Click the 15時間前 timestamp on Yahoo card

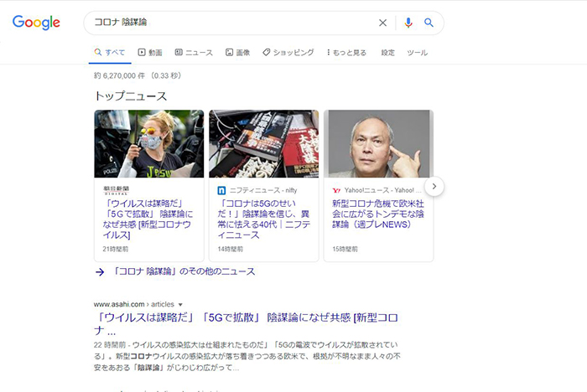[x=345, y=249]
